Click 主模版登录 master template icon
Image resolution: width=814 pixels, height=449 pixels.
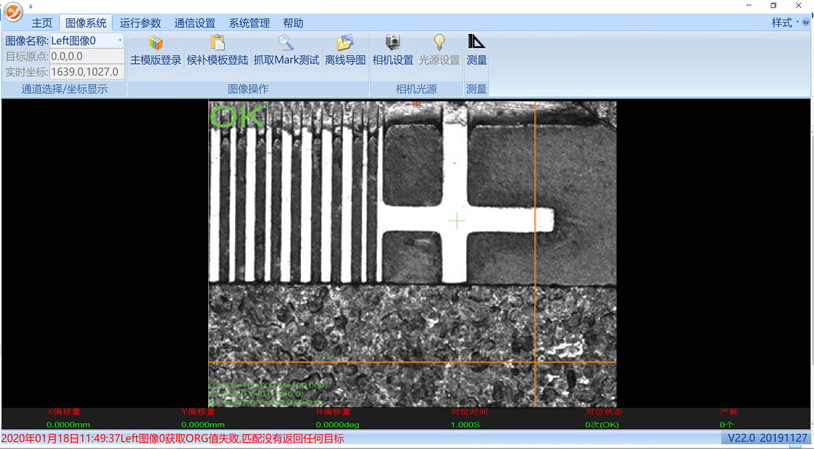pyautogui.click(x=156, y=44)
